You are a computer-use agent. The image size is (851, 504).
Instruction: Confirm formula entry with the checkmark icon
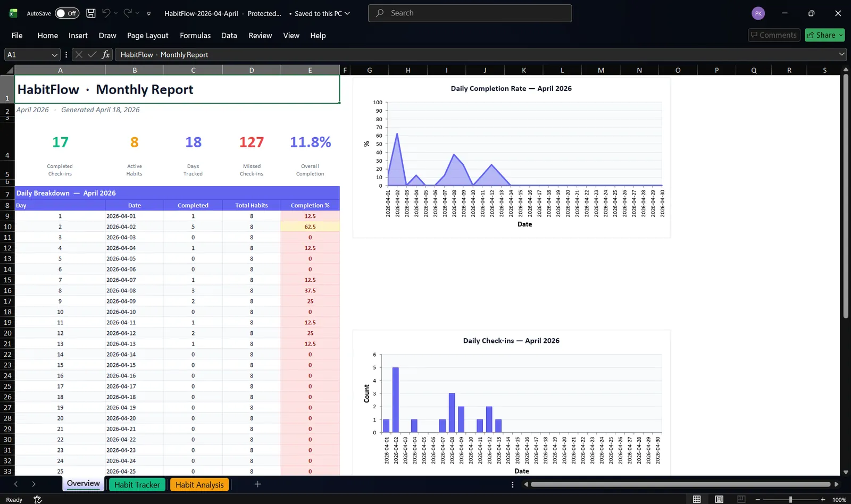[x=92, y=54]
